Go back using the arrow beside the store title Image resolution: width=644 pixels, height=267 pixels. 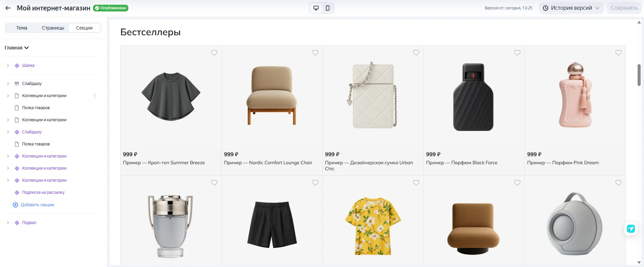[x=8, y=8]
